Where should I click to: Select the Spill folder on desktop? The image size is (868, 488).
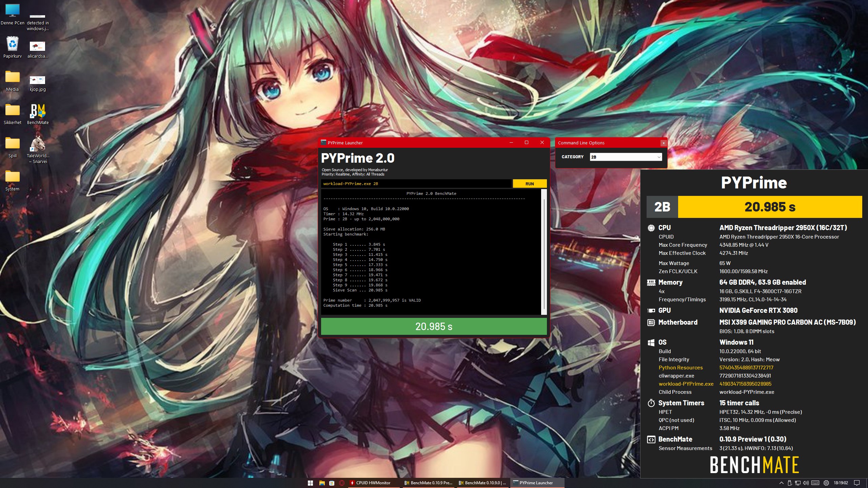(13, 147)
